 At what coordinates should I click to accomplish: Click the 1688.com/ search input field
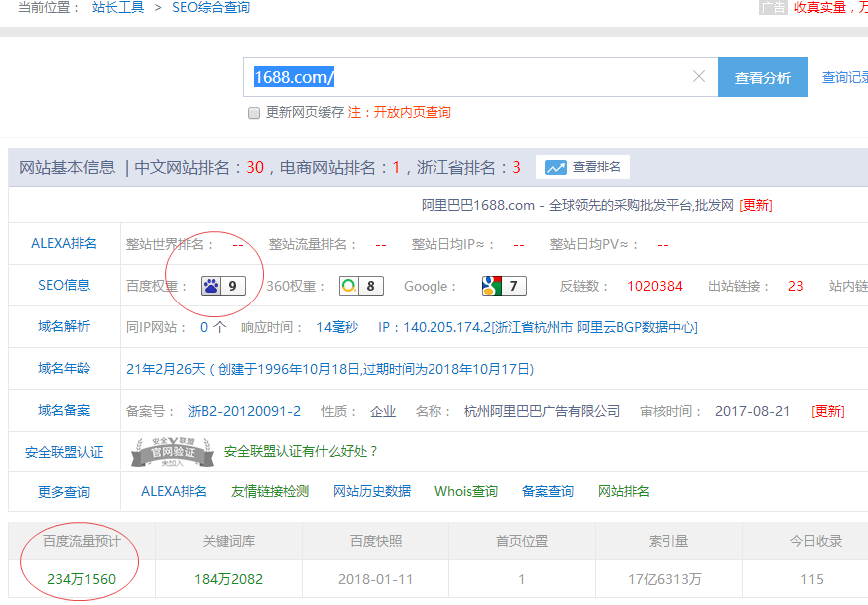point(480,77)
